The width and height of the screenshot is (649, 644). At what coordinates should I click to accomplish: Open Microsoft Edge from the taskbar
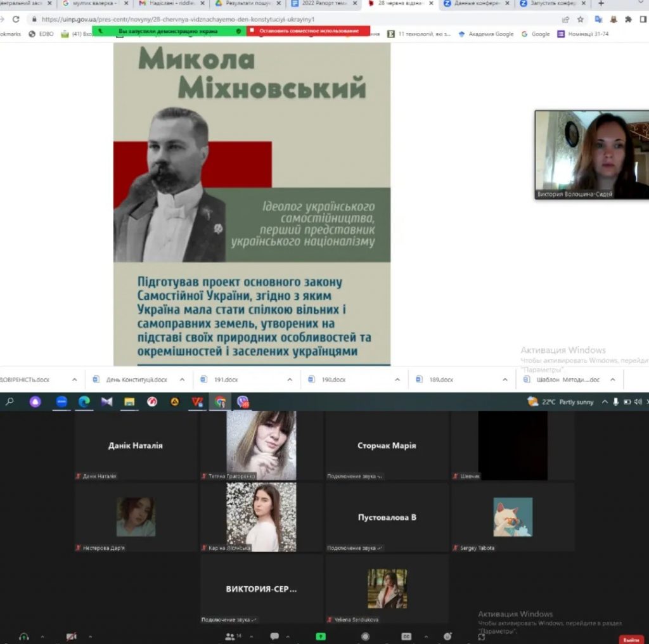pos(84,401)
